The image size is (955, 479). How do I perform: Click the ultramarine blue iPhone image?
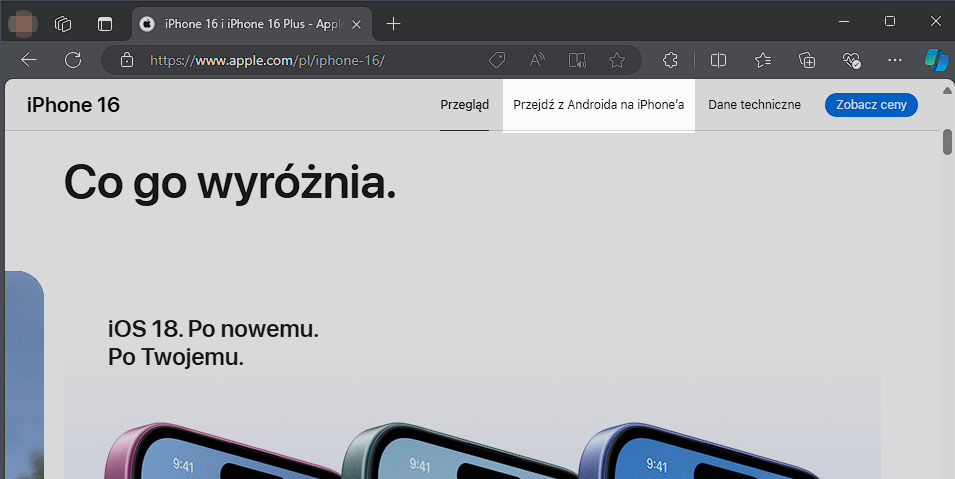click(x=699, y=451)
